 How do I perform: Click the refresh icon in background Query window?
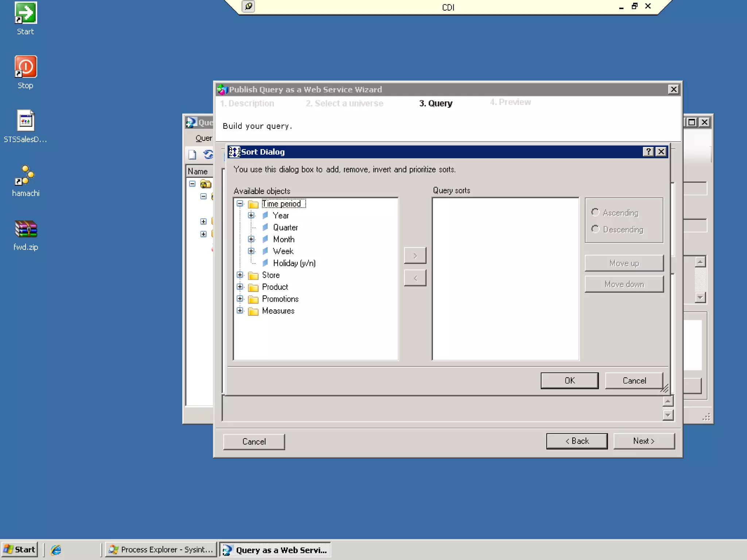click(208, 155)
